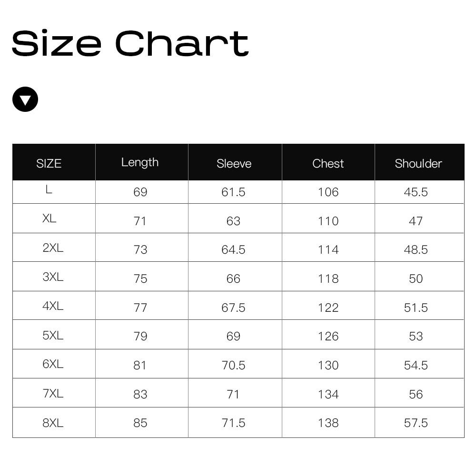This screenshot has width=476, height=476.
Task: Select the Length column header
Action: pyautogui.click(x=139, y=162)
